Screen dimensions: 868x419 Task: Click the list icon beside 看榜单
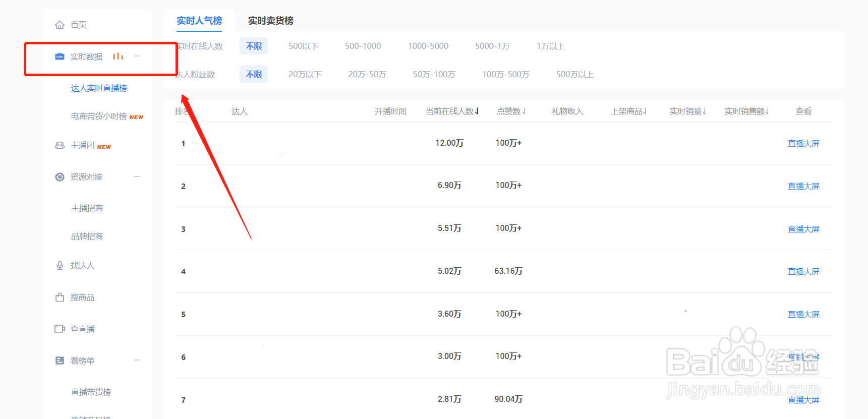click(60, 361)
